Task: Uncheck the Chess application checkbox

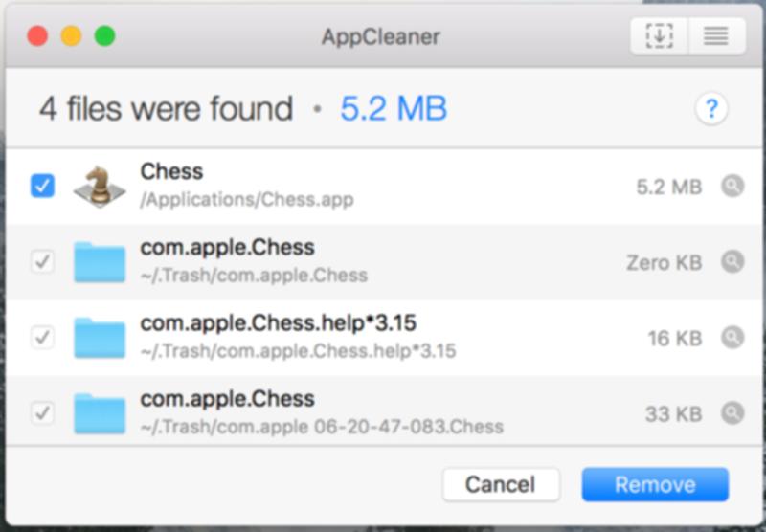Action: (x=42, y=186)
